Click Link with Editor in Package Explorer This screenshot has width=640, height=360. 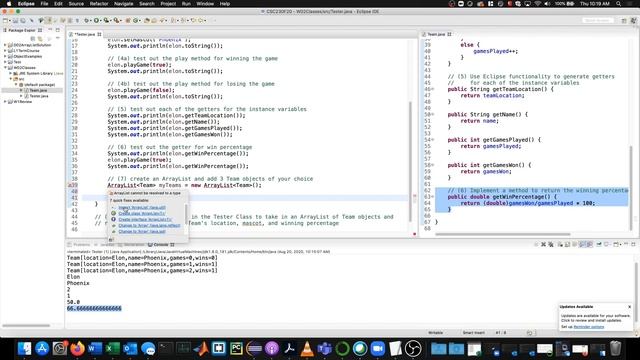pyautogui.click(x=39, y=38)
